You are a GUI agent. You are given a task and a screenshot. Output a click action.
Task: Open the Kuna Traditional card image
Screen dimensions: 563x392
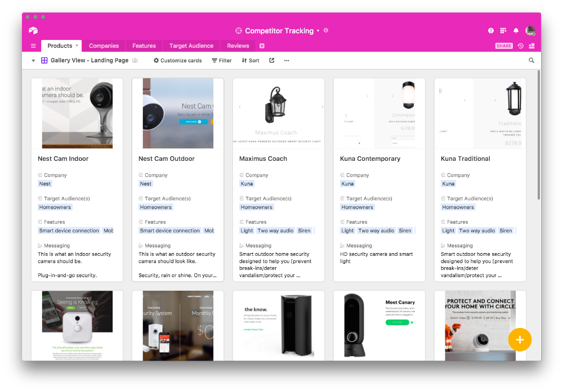tap(480, 114)
